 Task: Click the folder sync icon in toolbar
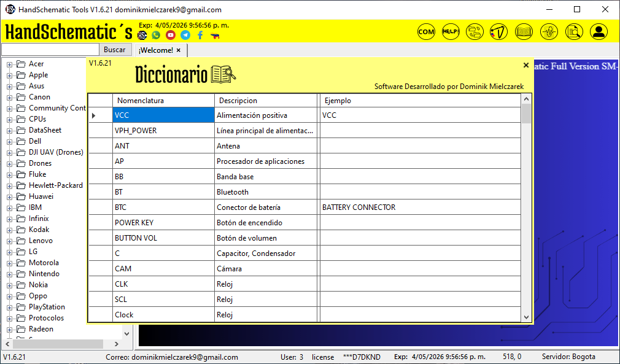tap(475, 32)
